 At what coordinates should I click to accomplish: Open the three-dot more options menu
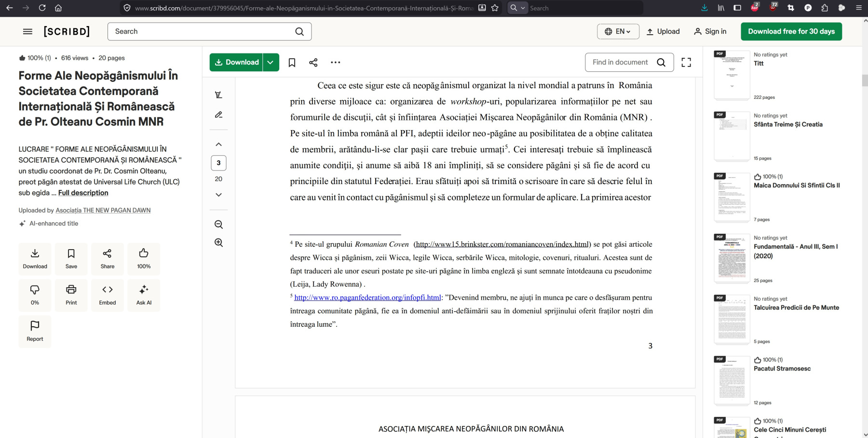point(335,62)
